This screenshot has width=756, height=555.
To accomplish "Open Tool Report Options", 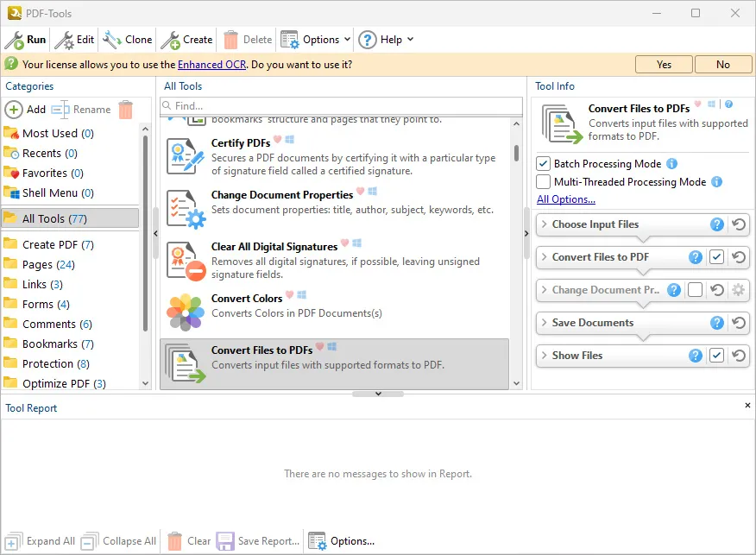I will 342,541.
